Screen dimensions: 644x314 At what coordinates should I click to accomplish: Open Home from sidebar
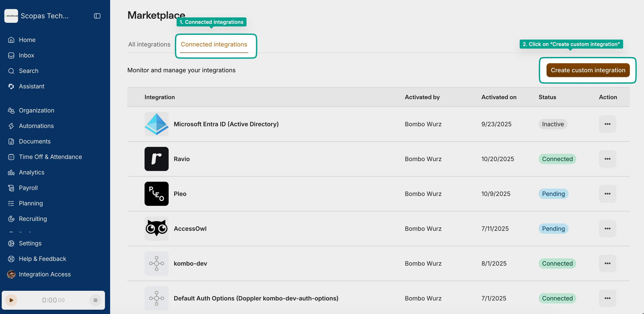pyautogui.click(x=27, y=40)
